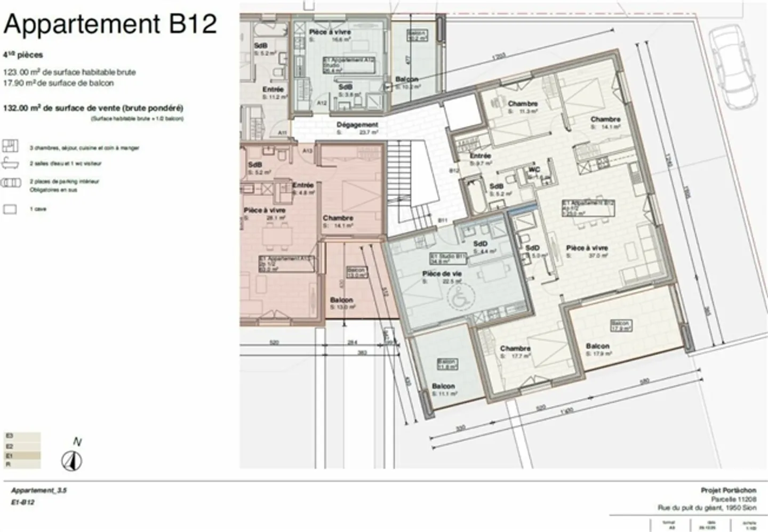Click the floor plan legend icon
768x532 pixels.
[x=10, y=146]
